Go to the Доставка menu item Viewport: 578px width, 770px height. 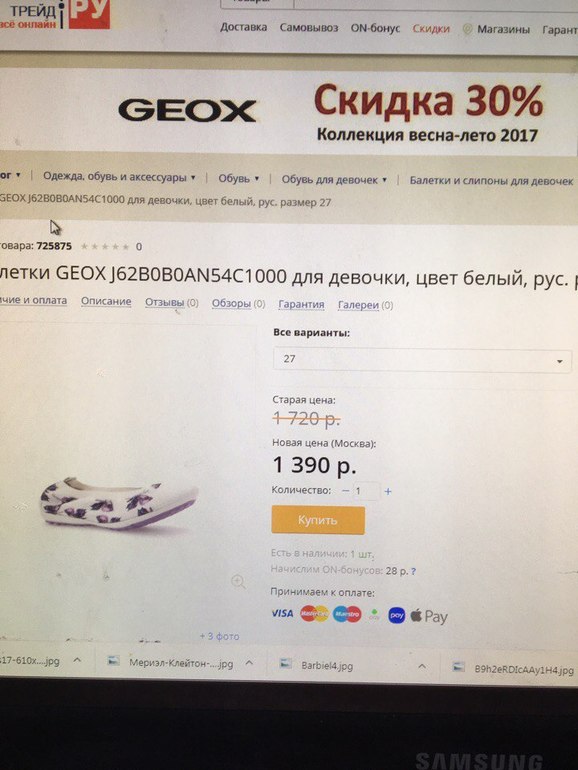pyautogui.click(x=244, y=27)
